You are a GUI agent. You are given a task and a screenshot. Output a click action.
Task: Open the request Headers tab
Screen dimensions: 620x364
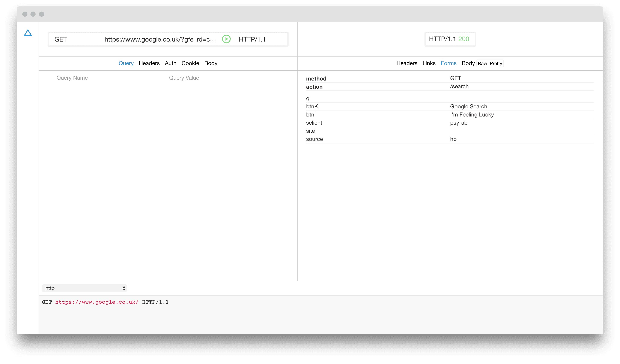pyautogui.click(x=149, y=63)
